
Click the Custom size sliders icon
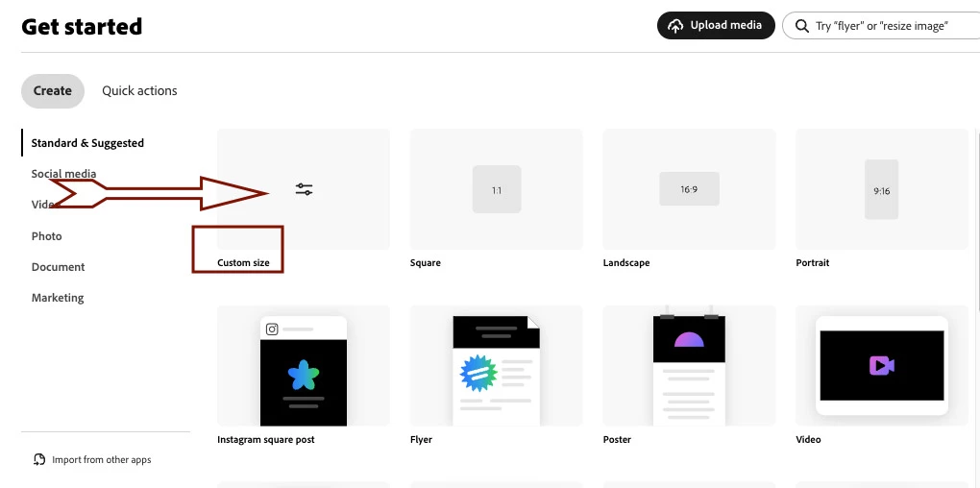click(x=304, y=189)
